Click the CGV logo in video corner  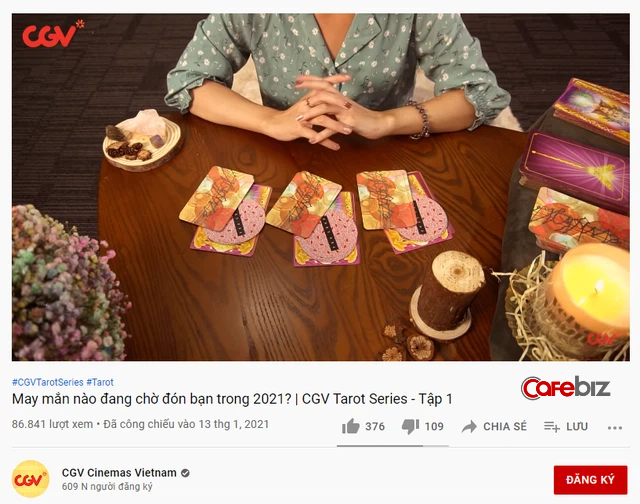[x=53, y=33]
